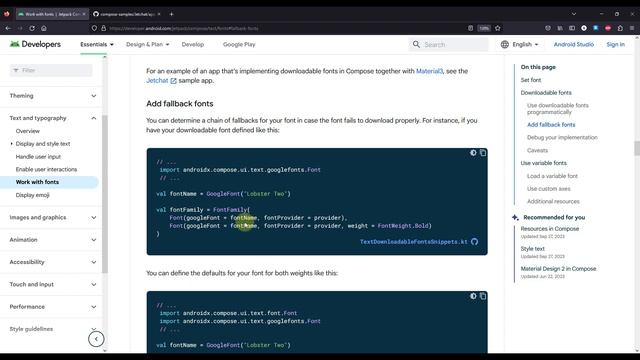This screenshot has height=360, width=640.
Task: Toggle the browser sidebar icon
Action: pyautogui.click(x=572, y=28)
